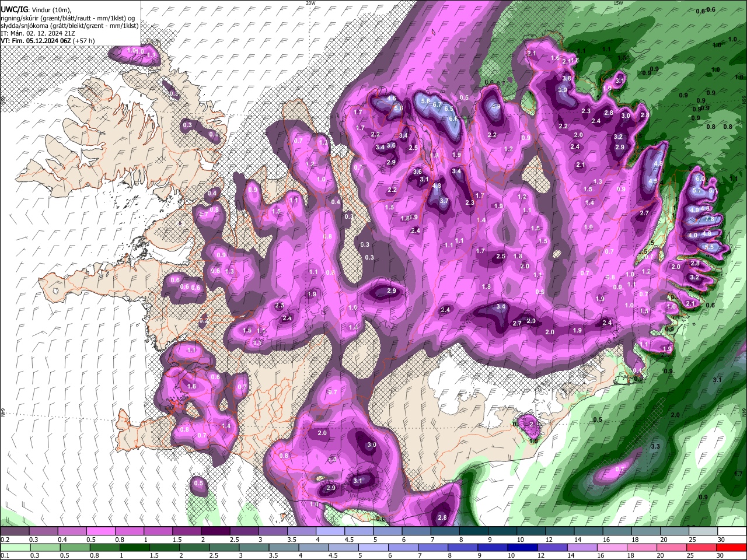Select the top-row swatch between 3 and 3.5
Screen dimensions: 747x560
tap(273, 531)
